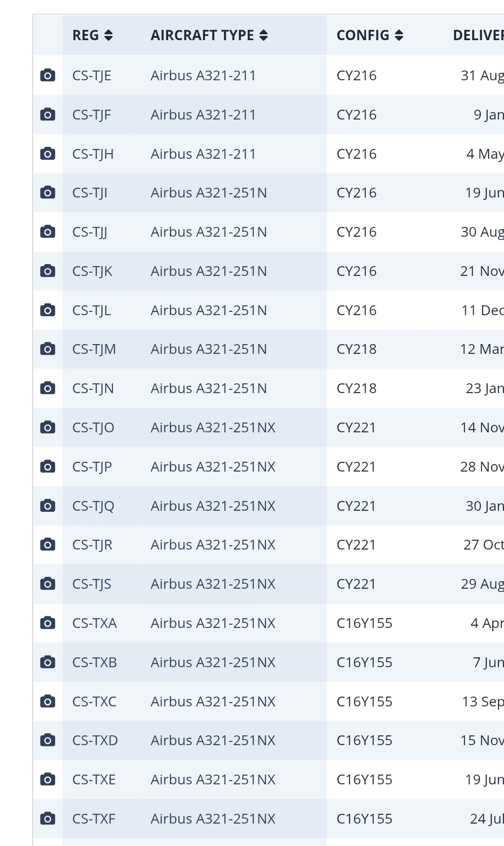Screen dimensions: 504x846
Task: Click the DELIVERED column header
Action: coord(478,35)
